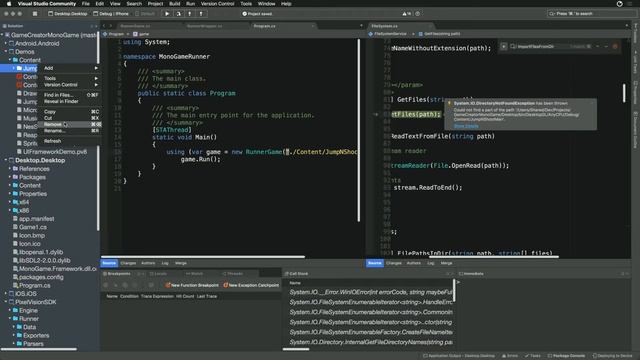Click the Stop button in the main toolbar
Image resolution: width=640 pixels, height=360 pixels.
tap(35, 13)
